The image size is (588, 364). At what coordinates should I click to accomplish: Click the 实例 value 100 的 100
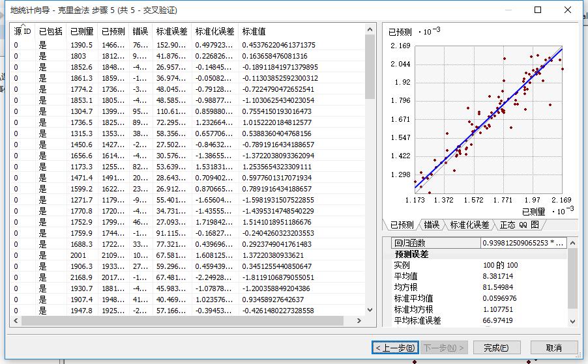500,265
